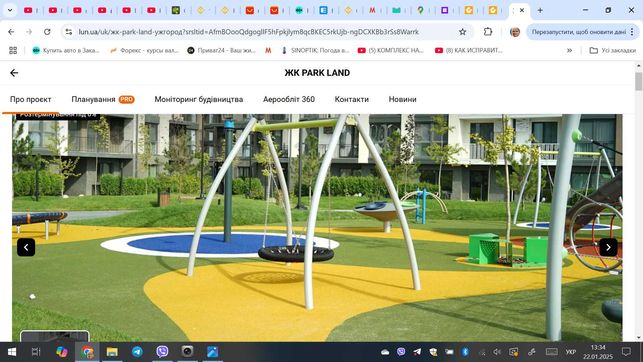
Task: Expand the tab search dropdown arrow
Action: pyautogui.click(x=10, y=10)
